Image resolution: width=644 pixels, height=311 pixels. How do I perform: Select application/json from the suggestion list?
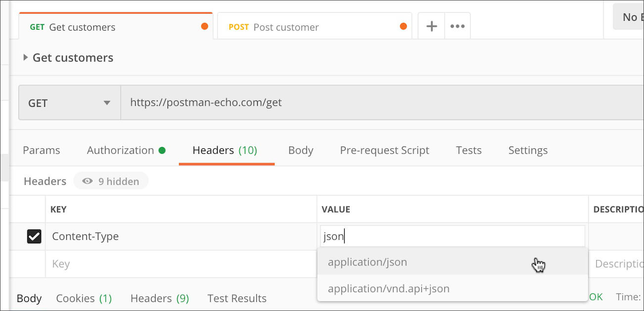(368, 262)
